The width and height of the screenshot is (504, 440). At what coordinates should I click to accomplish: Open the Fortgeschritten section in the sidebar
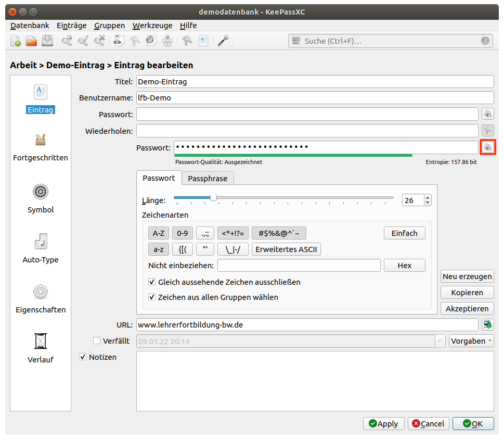(x=41, y=147)
